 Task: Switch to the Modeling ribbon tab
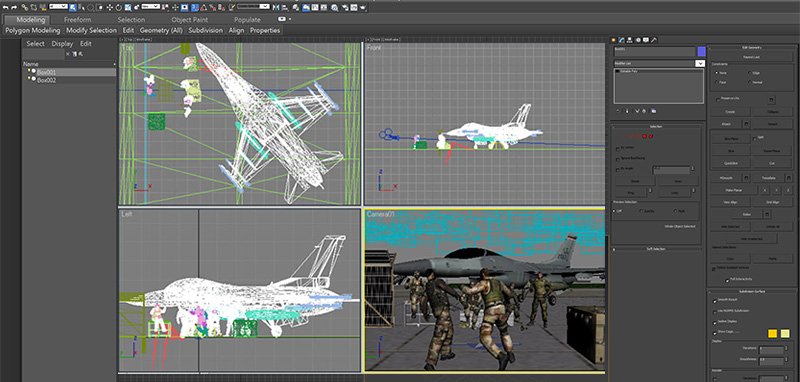click(x=30, y=19)
